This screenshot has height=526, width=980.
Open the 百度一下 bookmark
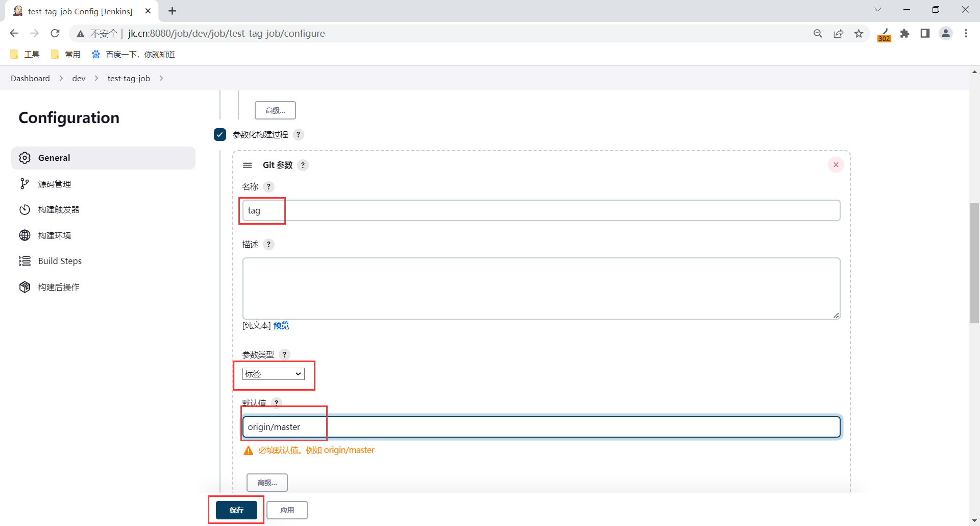133,54
